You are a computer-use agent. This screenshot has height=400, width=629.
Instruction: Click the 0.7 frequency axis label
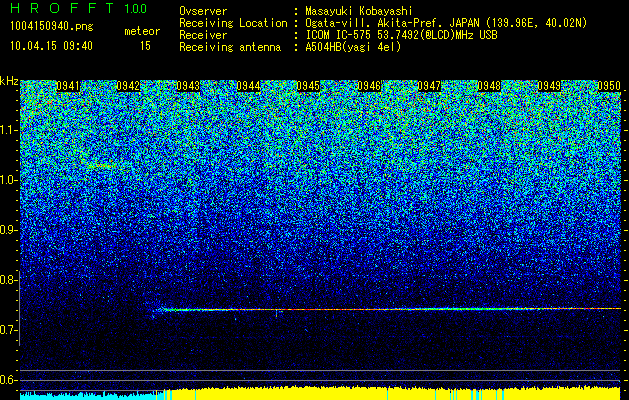[8, 330]
